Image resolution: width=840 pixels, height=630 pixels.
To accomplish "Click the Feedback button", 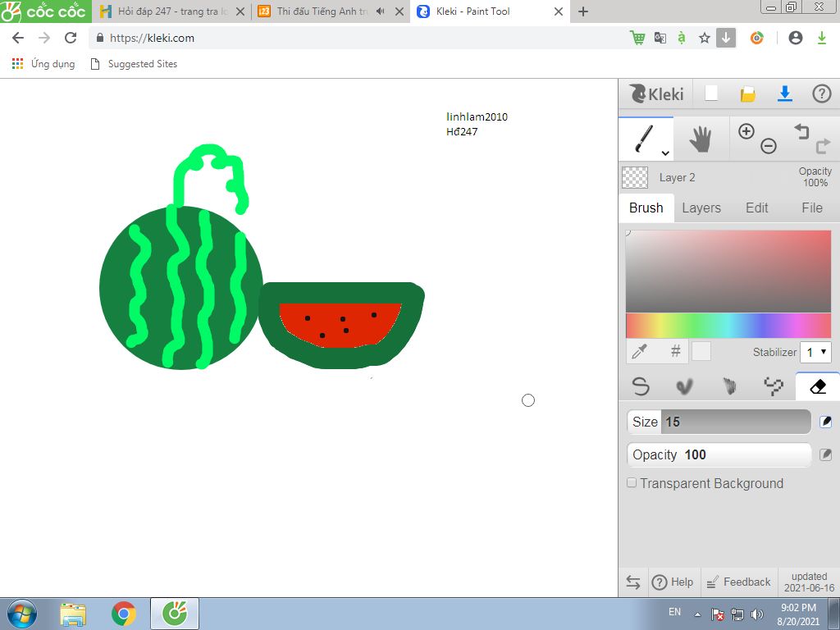I will [x=739, y=582].
